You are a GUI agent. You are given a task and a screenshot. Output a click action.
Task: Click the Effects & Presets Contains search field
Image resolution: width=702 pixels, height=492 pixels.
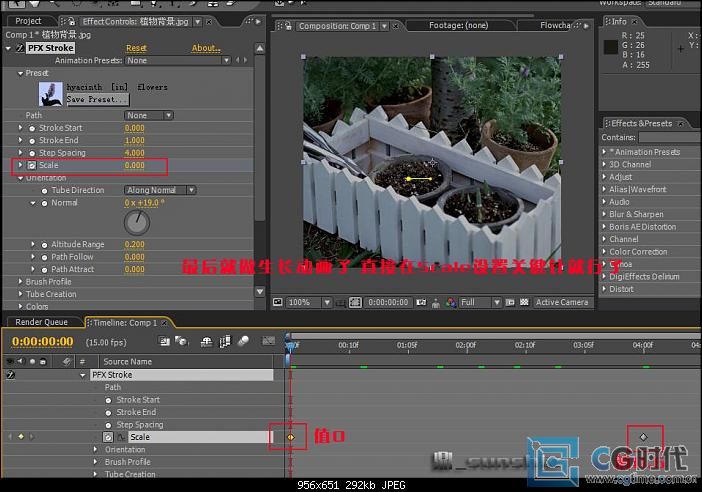(x=670, y=137)
